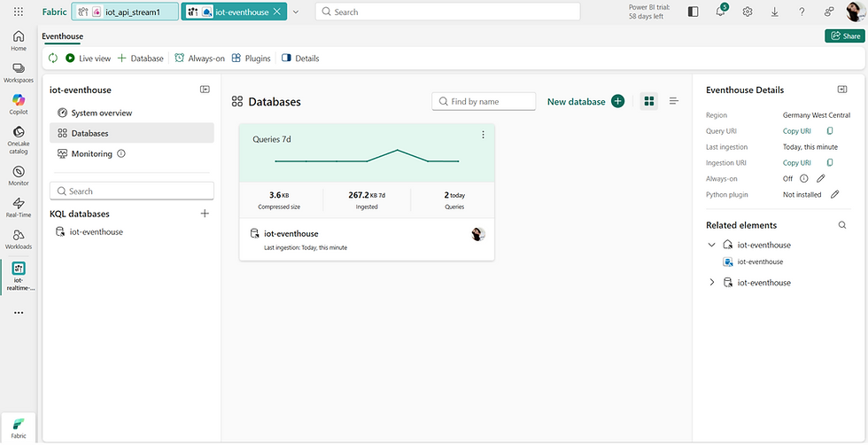Collapse the iot-eventhouse explorer pane

coord(205,90)
